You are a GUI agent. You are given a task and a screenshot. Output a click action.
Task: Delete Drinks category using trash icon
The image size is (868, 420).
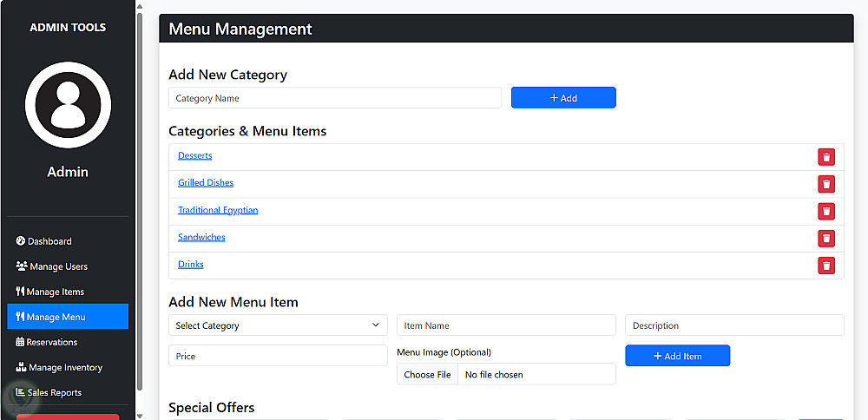point(826,266)
